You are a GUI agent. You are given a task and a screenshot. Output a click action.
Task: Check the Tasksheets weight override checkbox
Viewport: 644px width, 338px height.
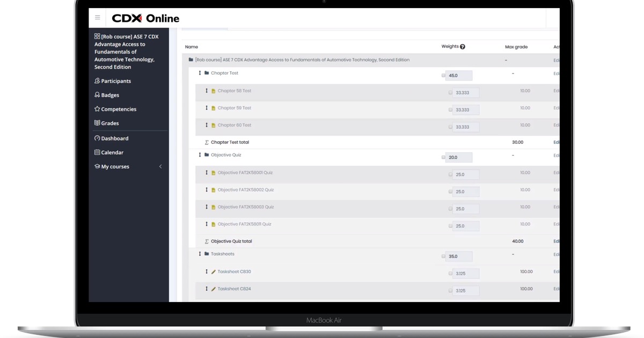point(443,256)
